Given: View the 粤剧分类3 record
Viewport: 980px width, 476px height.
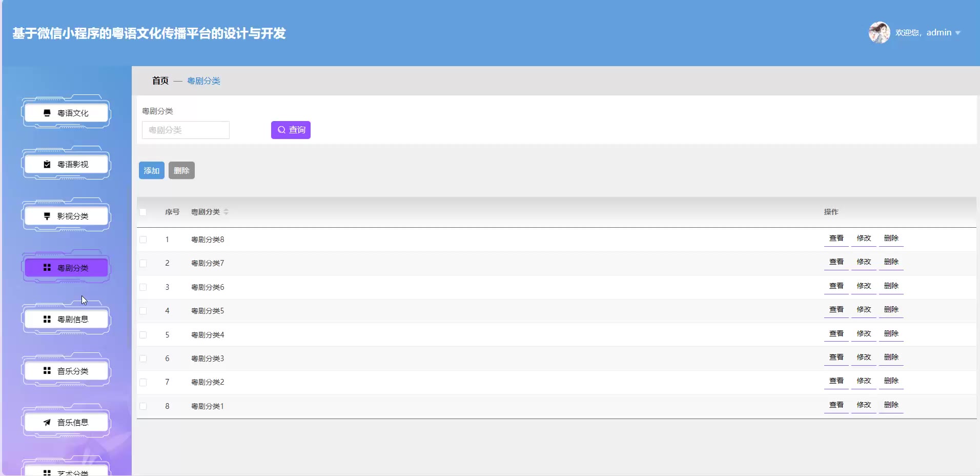Looking at the screenshot, I should [x=836, y=358].
